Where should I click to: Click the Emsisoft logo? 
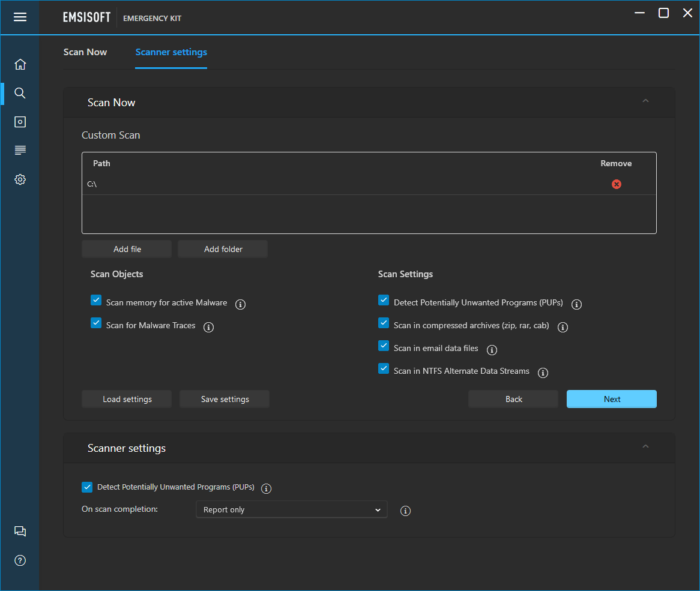[86, 17]
